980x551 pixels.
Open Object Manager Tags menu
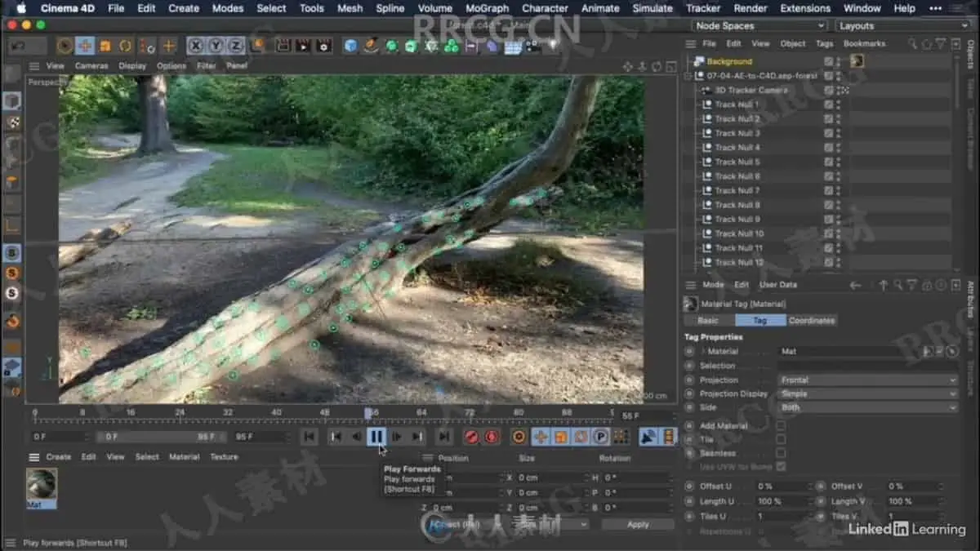tap(825, 44)
